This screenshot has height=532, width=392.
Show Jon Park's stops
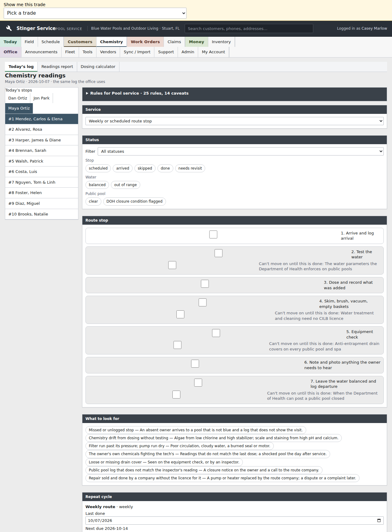pyautogui.click(x=41, y=98)
